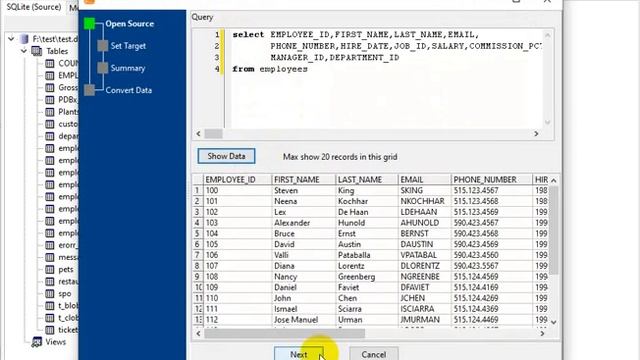The height and width of the screenshot is (360, 640).
Task: Click query editor horizontal scroll left arrow
Action: click(199, 134)
